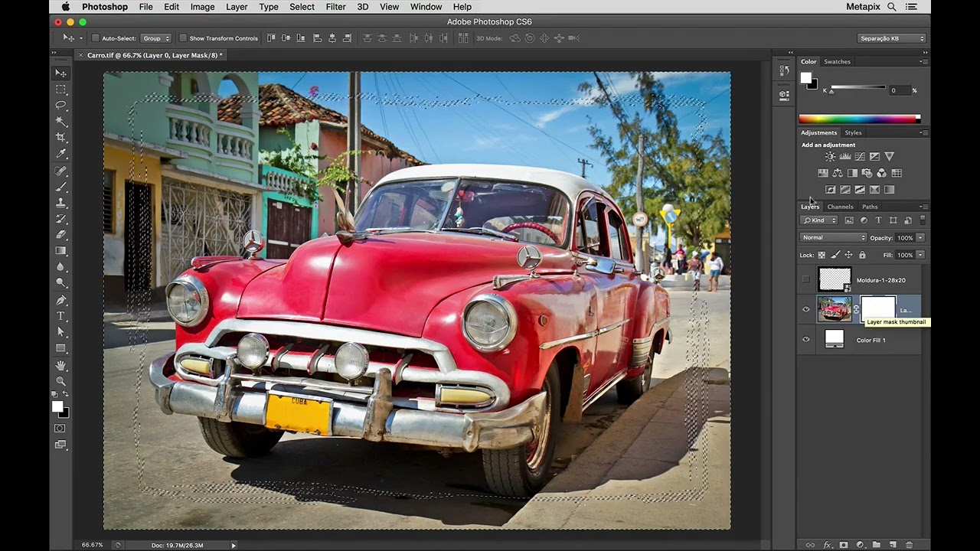Enable Show Transform Controls checkbox
The height and width of the screenshot is (551, 980).
point(183,38)
